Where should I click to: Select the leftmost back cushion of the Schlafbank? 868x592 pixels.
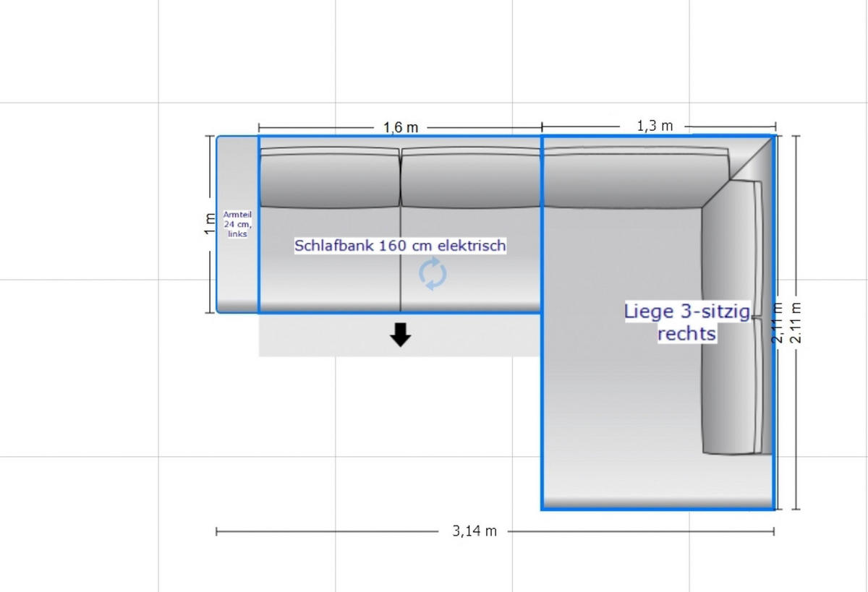[329, 178]
